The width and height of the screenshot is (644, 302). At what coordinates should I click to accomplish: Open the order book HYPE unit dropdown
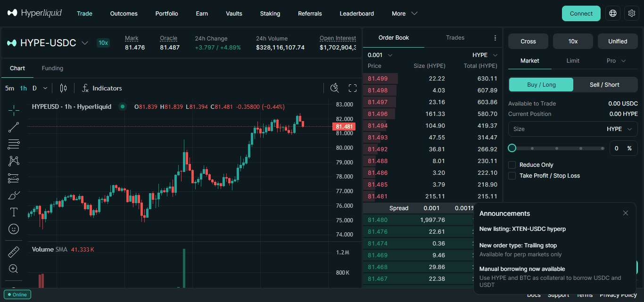[x=485, y=55]
